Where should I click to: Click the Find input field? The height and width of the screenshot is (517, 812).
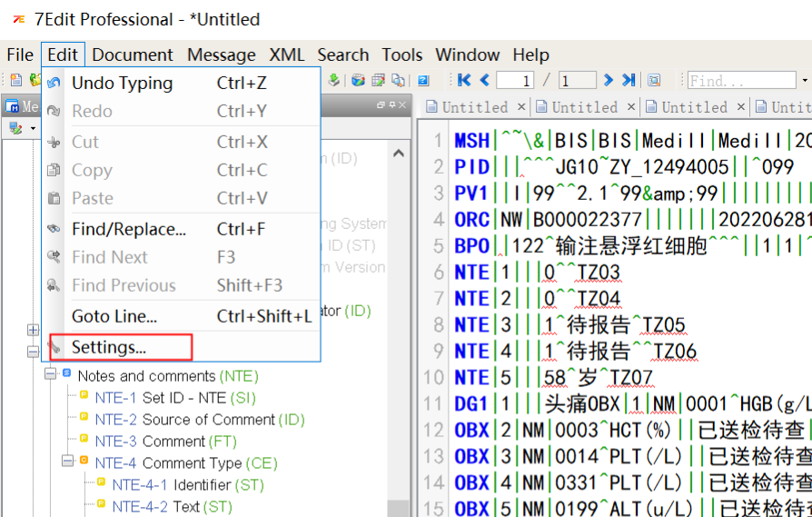(740, 81)
